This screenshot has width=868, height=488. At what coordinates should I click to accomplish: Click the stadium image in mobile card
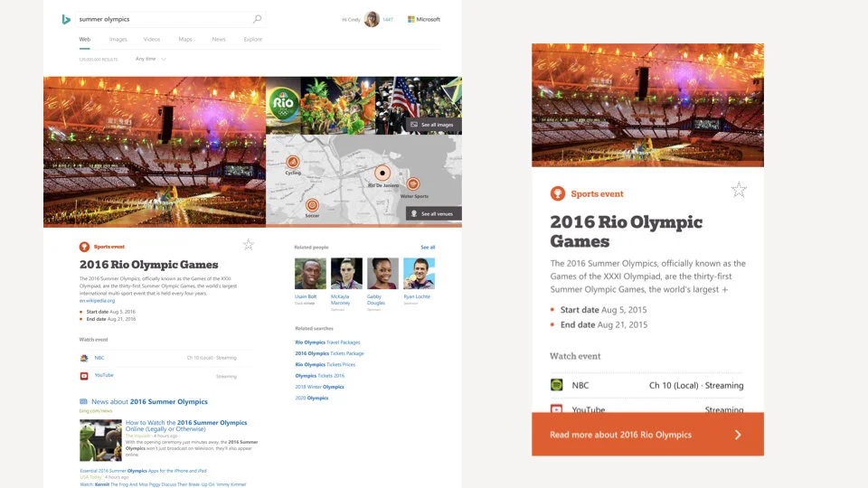tap(647, 105)
